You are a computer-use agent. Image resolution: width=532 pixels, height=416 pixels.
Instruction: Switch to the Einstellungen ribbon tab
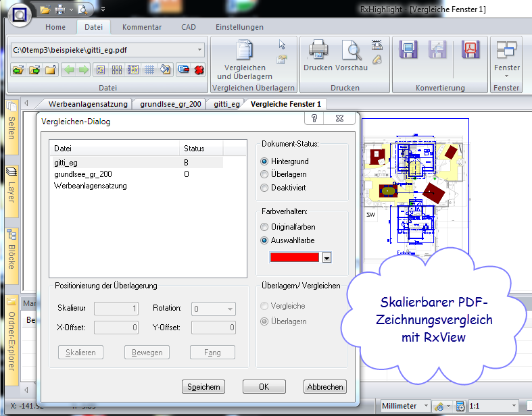239,27
